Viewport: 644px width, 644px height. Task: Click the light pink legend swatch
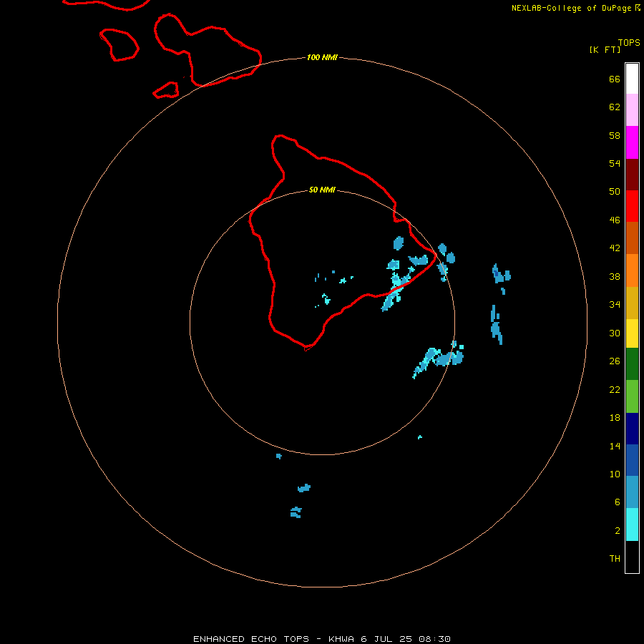pos(632,110)
